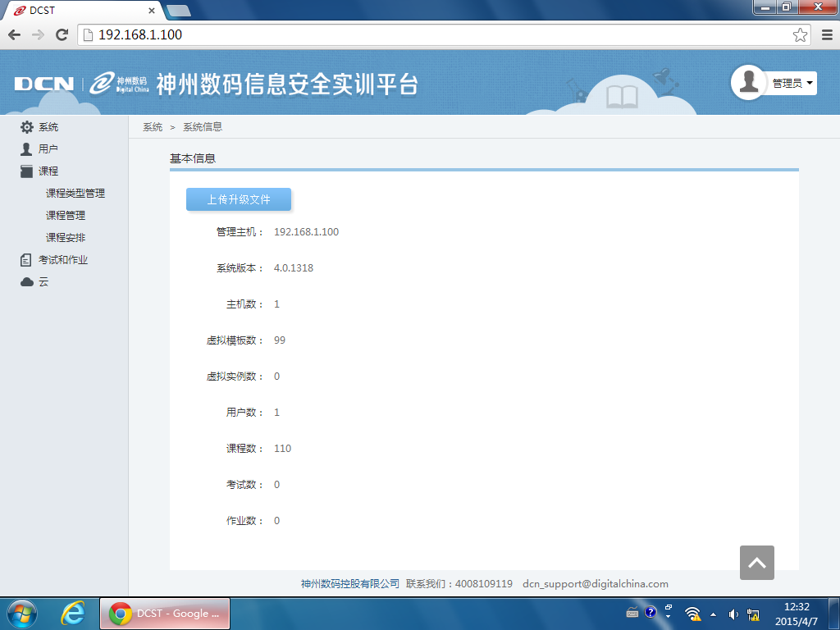Open 课程安排 submenu item
The height and width of the screenshot is (630, 840).
tap(66, 237)
